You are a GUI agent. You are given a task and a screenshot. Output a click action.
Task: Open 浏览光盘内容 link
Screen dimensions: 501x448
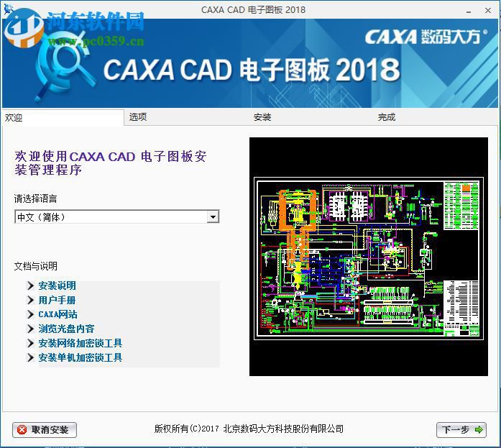point(66,329)
